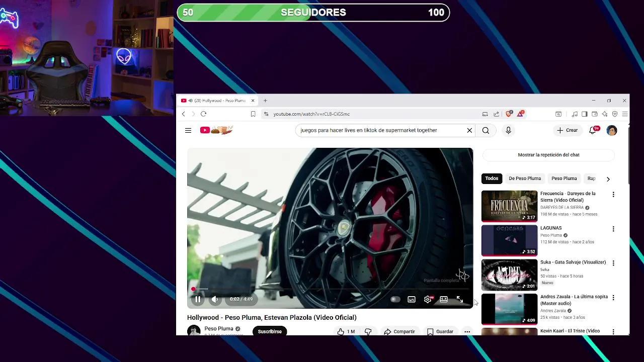Viewport: 644px width, 362px height.
Task: Open options for Suka Gata Salvaje
Action: click(x=613, y=263)
